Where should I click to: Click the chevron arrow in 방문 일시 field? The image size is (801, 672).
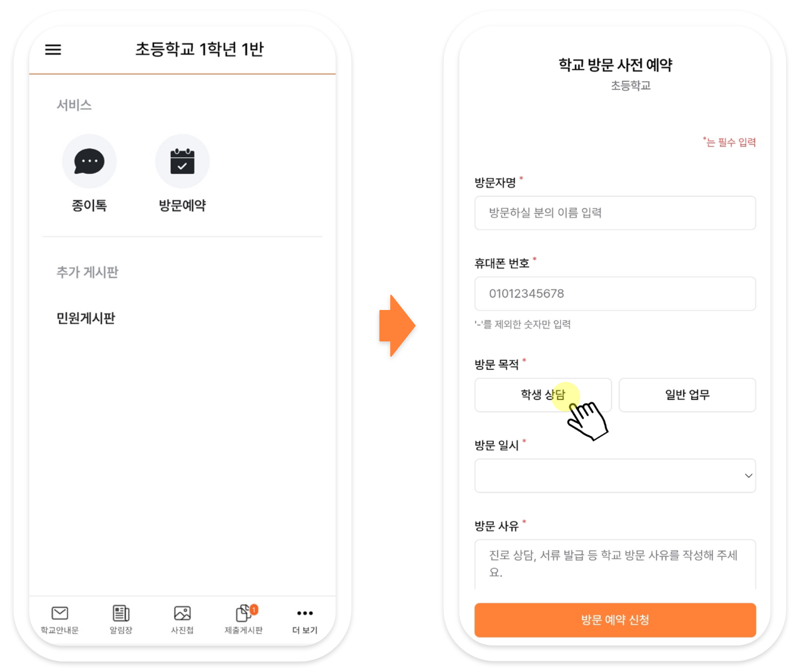(748, 476)
